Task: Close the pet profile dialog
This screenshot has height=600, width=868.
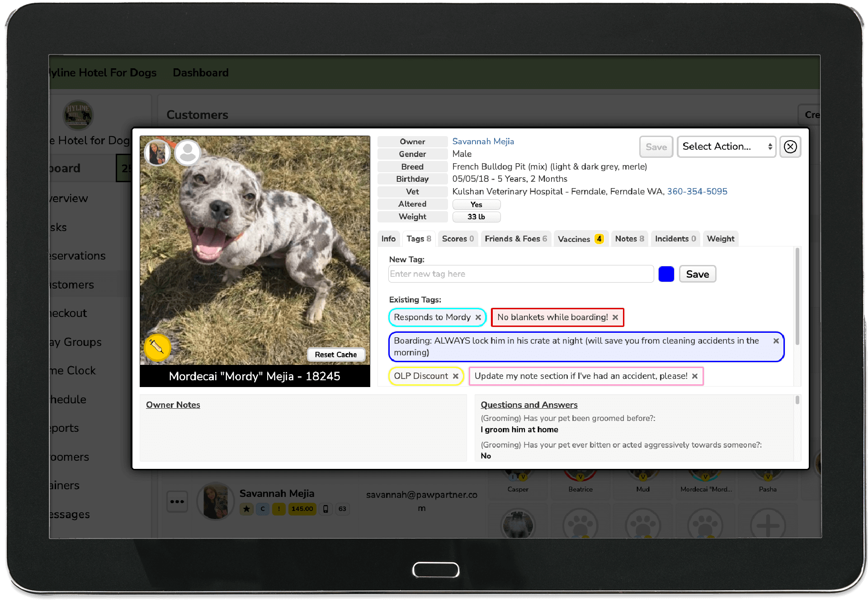Action: click(x=790, y=146)
